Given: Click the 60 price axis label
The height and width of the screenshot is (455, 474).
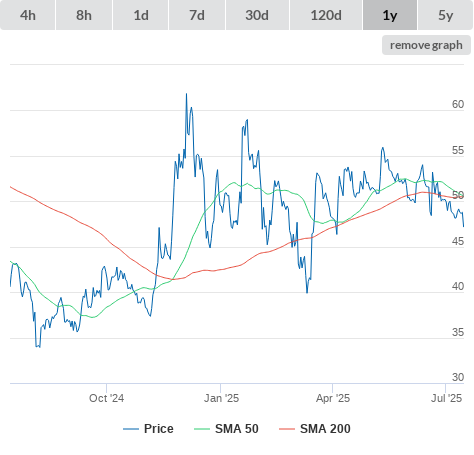Looking at the screenshot, I should point(458,104).
